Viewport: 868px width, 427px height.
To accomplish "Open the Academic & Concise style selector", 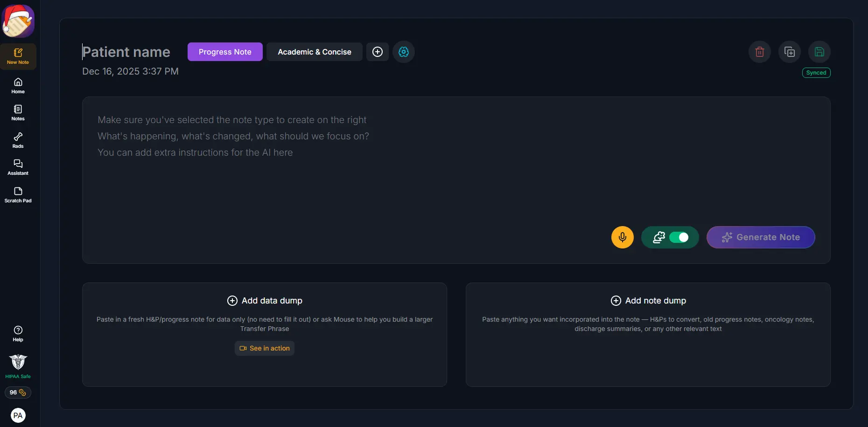I will (314, 52).
